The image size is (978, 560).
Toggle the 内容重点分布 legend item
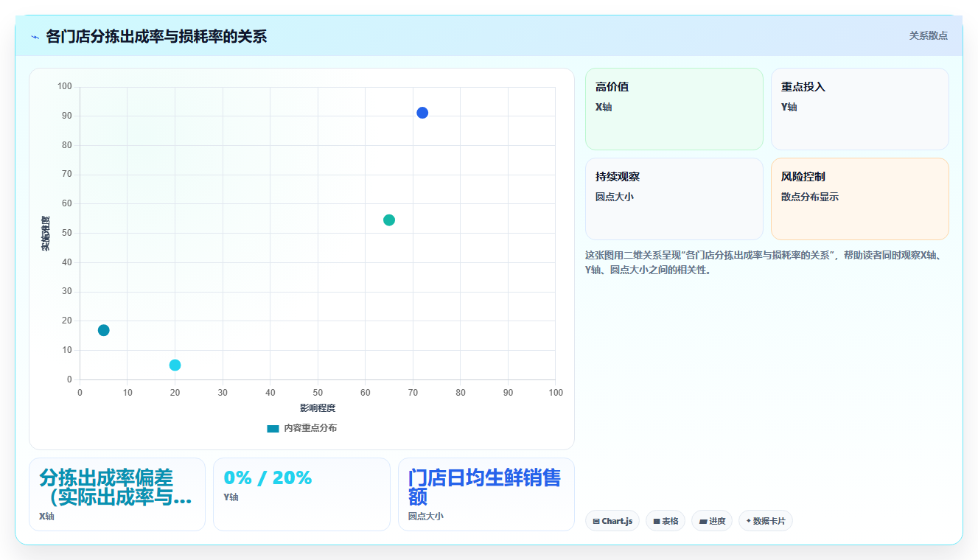[x=302, y=428]
